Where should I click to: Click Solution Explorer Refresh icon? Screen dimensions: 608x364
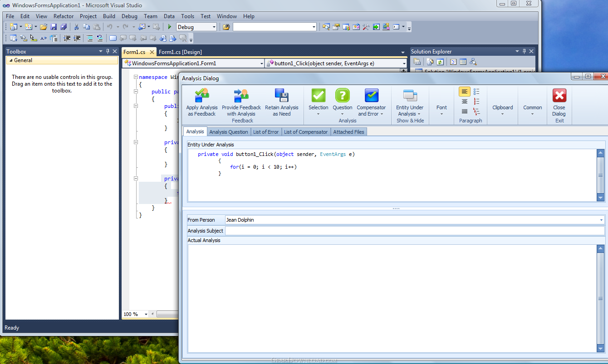click(x=440, y=62)
